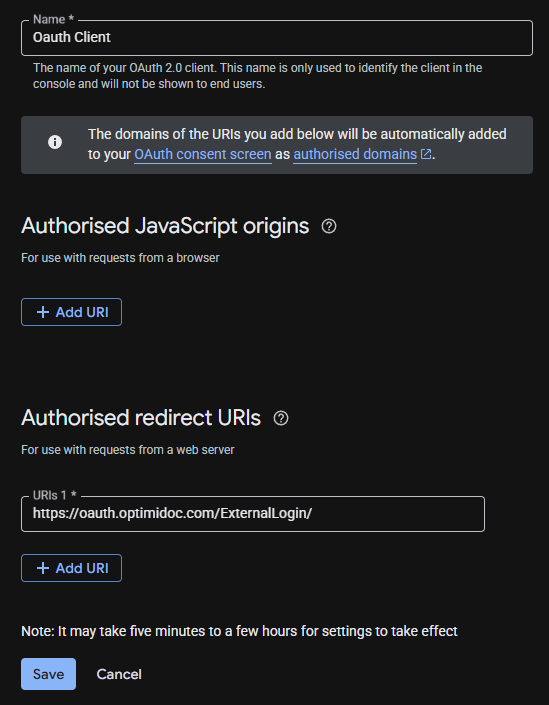This screenshot has width=549, height=705.
Task: Save the OAuth client settings
Action: pos(49,674)
